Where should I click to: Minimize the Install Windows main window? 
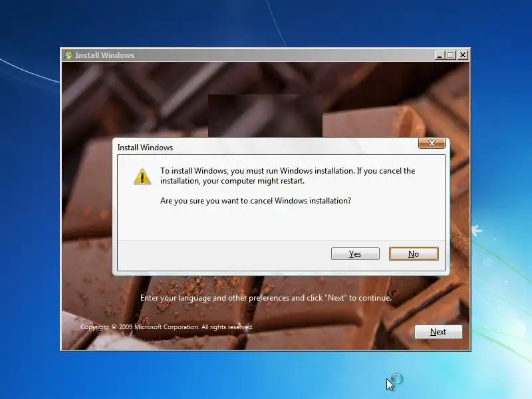pos(440,55)
